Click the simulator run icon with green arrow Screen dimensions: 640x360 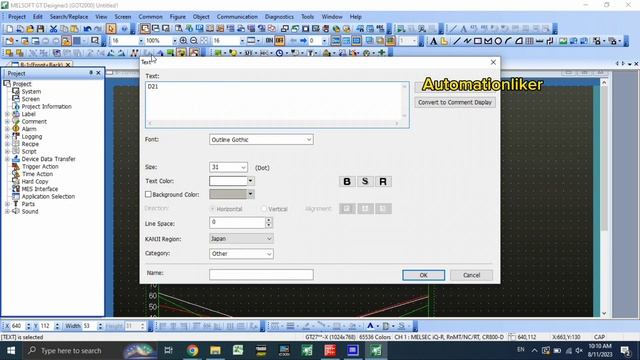pos(401,29)
